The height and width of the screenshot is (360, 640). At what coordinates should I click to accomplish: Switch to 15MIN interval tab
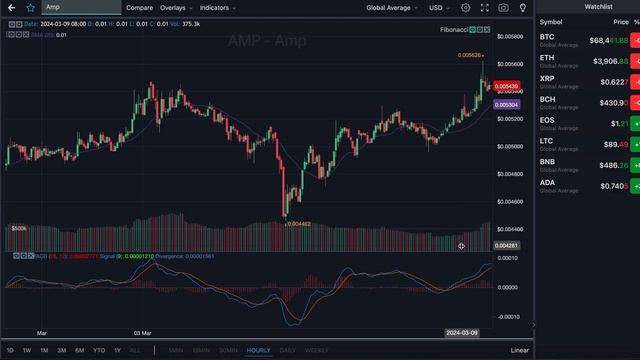(x=201, y=350)
